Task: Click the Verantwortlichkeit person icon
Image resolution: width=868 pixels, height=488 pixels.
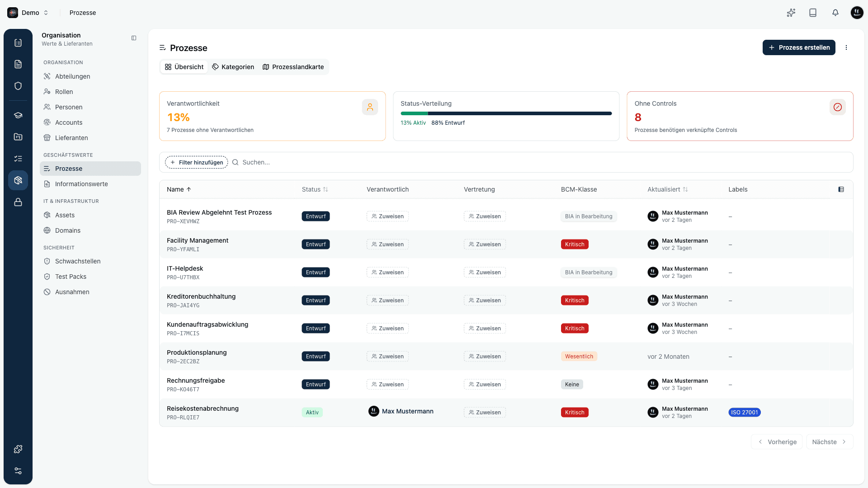Action: coord(370,107)
